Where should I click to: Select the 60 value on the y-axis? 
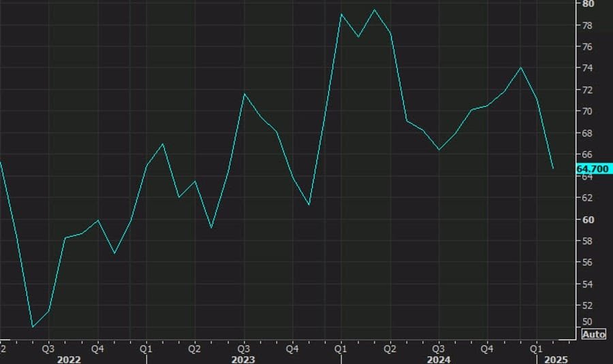pos(588,220)
